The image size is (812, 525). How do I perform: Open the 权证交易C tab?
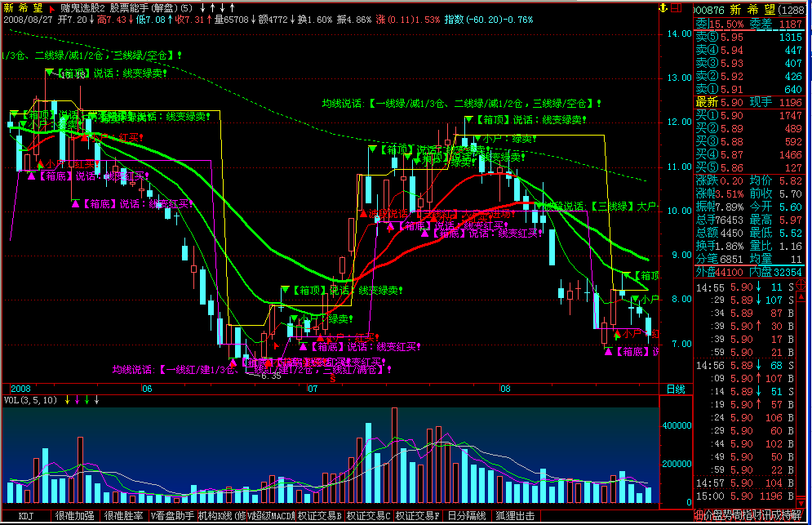369,516
